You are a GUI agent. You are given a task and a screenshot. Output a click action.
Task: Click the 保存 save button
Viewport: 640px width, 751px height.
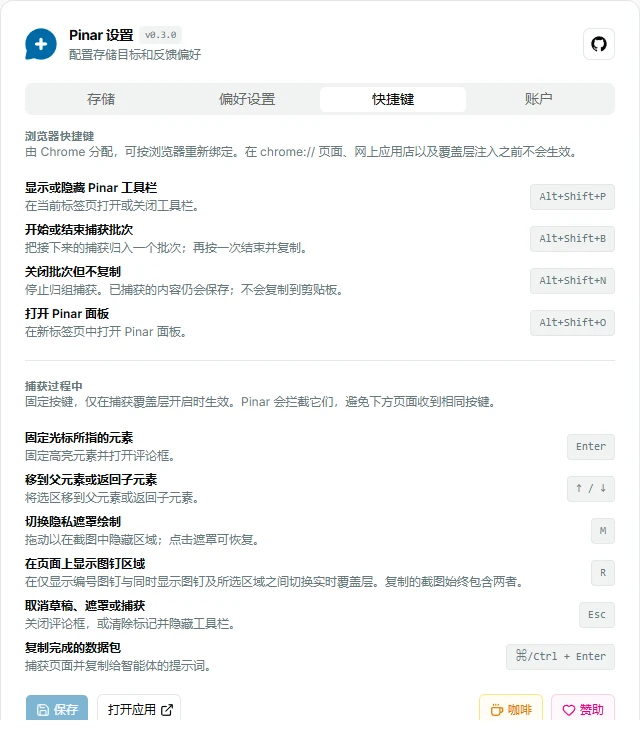(x=57, y=708)
